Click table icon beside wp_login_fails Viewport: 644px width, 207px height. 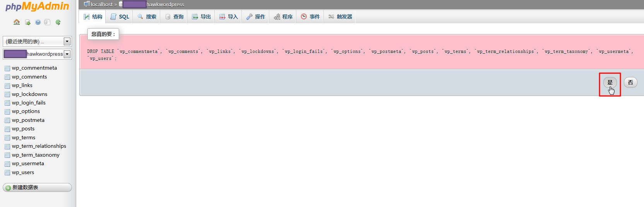point(7,103)
